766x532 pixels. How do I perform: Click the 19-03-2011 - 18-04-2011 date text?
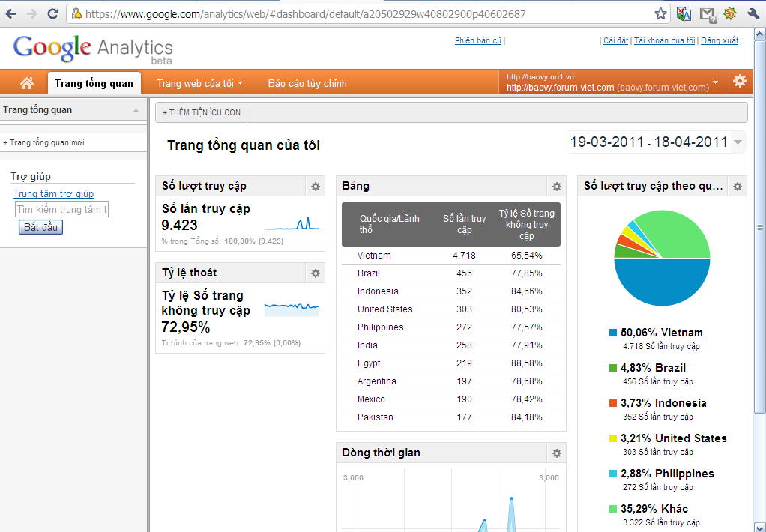pos(649,142)
